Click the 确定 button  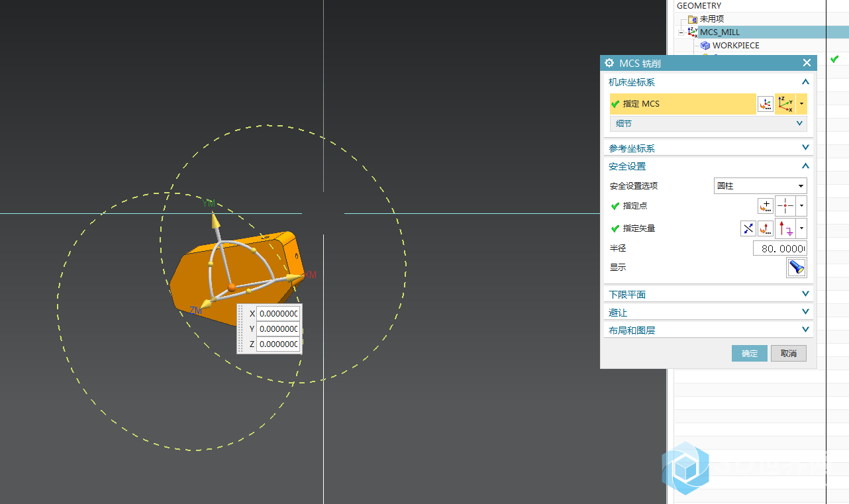pyautogui.click(x=750, y=353)
